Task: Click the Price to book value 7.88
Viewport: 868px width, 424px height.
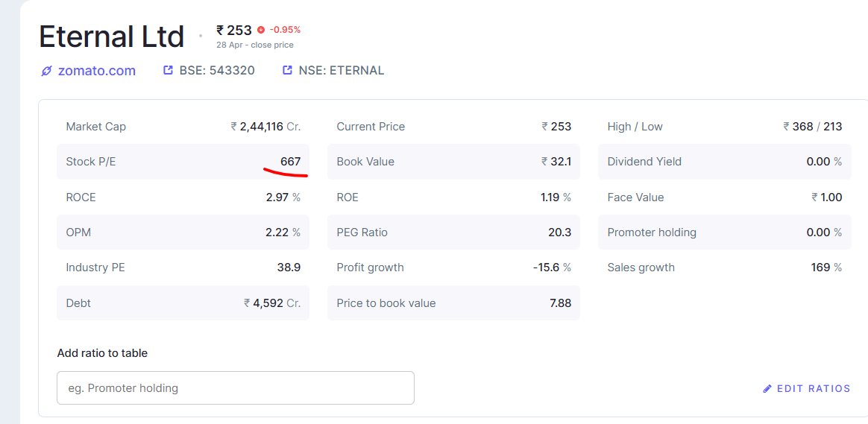Action: coord(560,303)
